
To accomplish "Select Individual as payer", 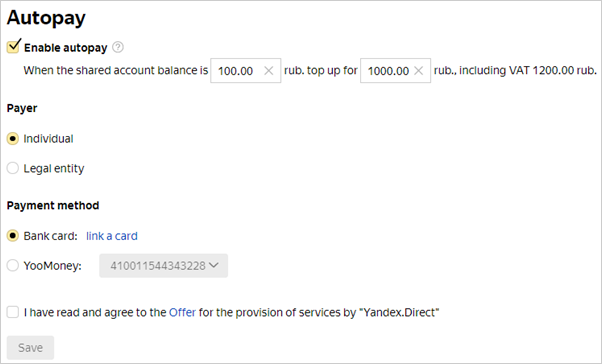I will point(13,139).
